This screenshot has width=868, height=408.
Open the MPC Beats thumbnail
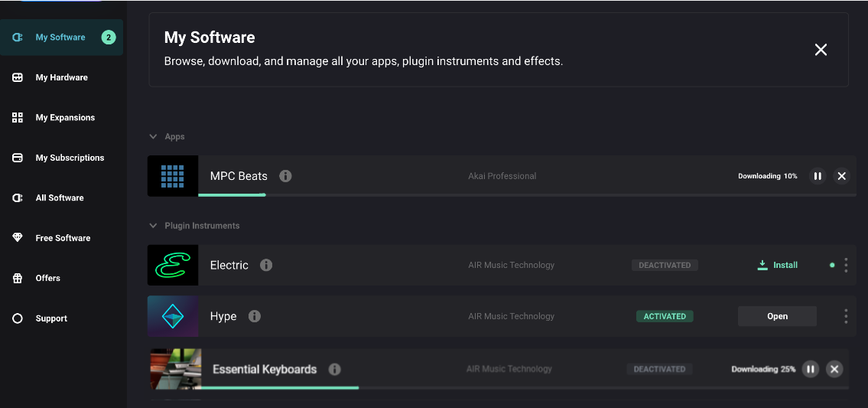point(173,176)
